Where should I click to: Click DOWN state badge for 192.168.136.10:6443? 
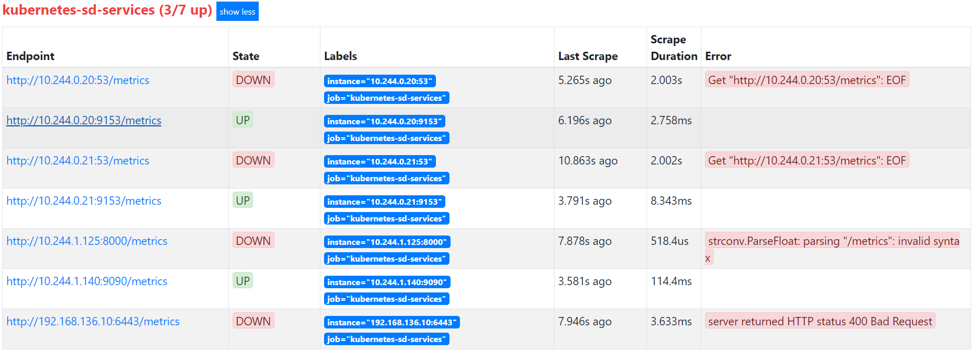click(253, 321)
